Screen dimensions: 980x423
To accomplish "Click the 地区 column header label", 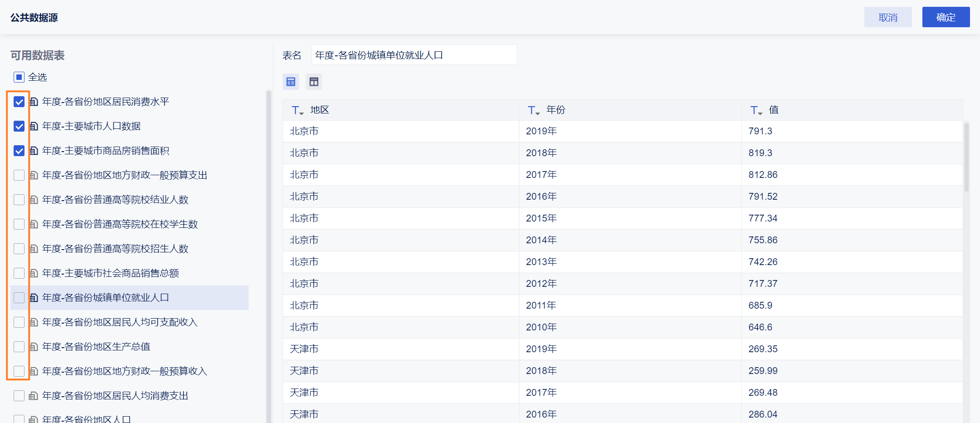I will click(320, 110).
